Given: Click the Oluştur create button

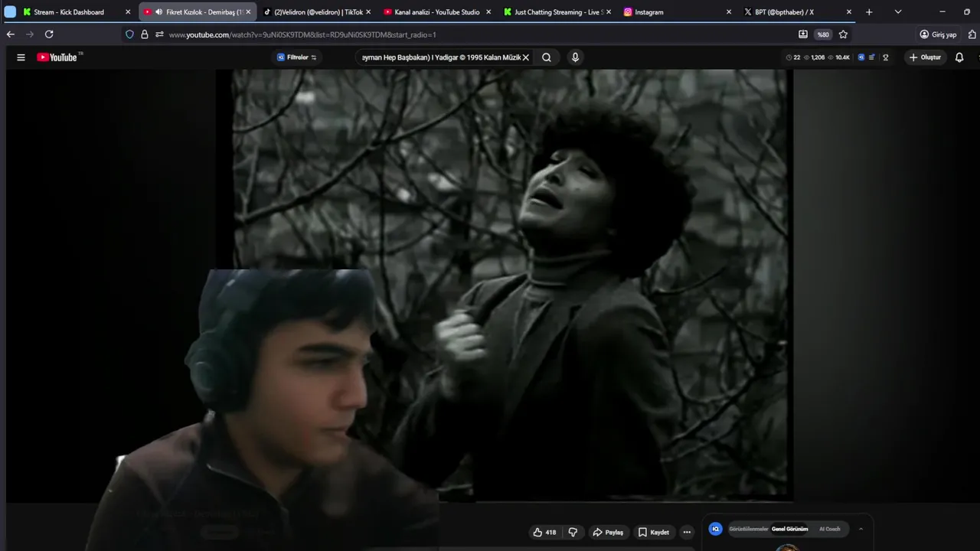Looking at the screenshot, I should point(924,57).
